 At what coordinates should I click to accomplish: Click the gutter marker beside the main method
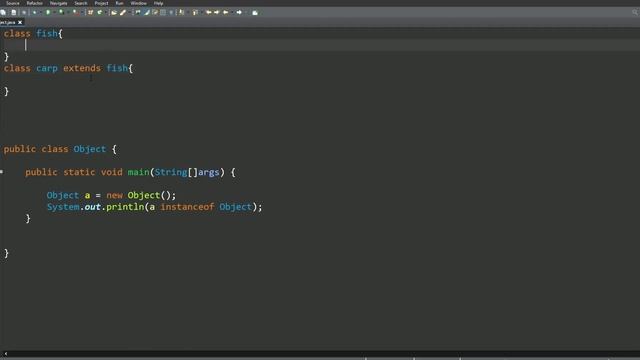pyautogui.click(x=2, y=172)
